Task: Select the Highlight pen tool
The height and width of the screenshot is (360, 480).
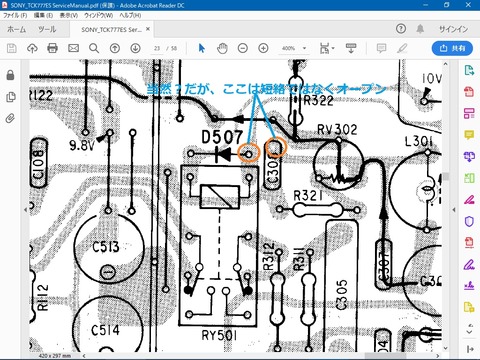Action: [402, 48]
